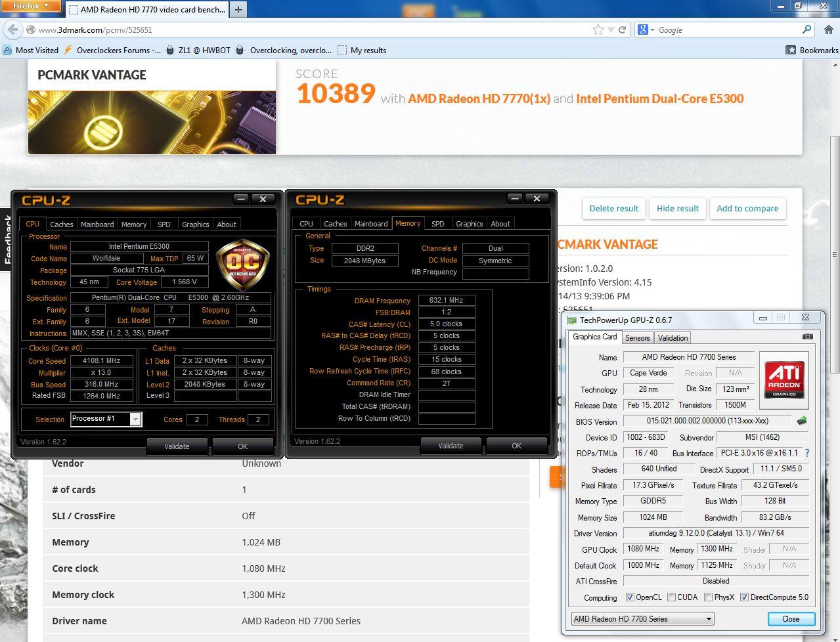Screen dimensions: 840x642
Task: Open the Overclockers Forums bookmark
Action: pyautogui.click(x=112, y=50)
